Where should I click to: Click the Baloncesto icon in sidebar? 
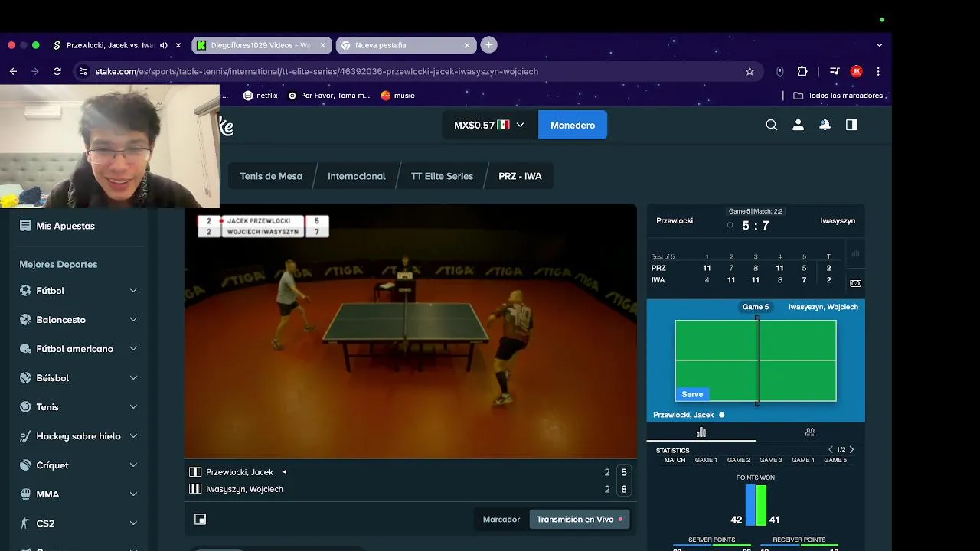click(x=25, y=320)
